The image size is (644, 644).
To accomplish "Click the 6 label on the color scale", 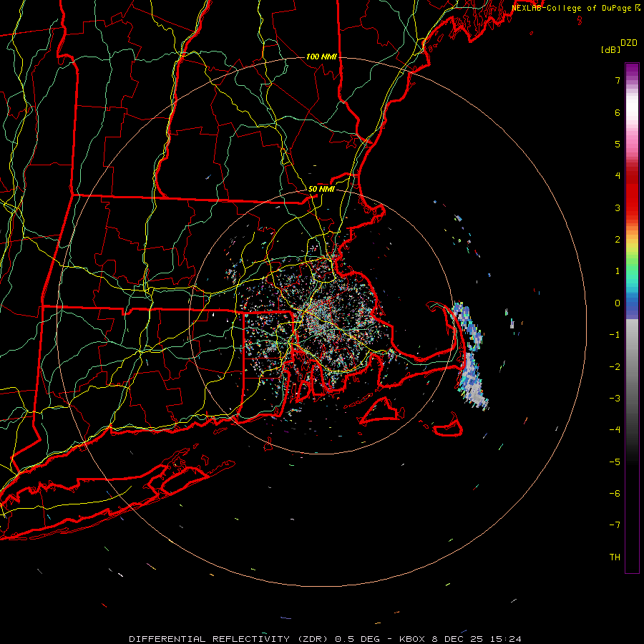I will pyautogui.click(x=618, y=112).
